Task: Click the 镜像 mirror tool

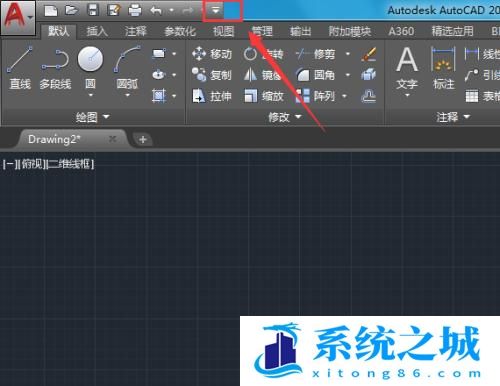Action: pyautogui.click(x=263, y=75)
